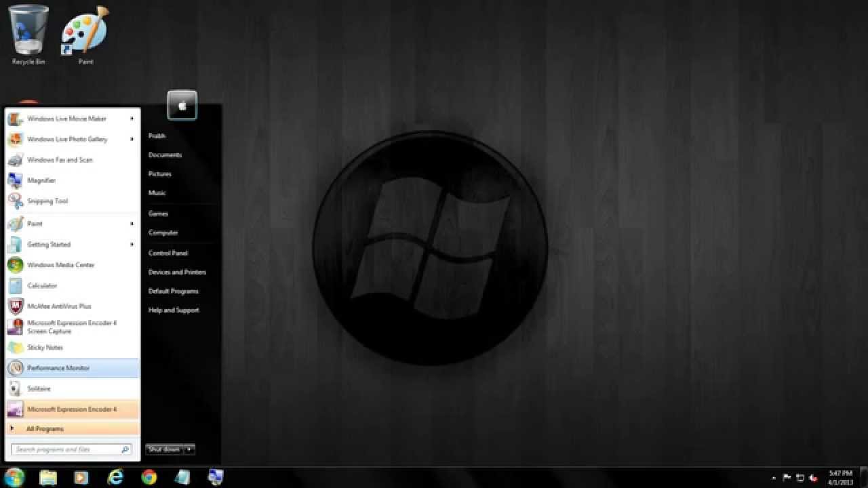The height and width of the screenshot is (488, 868).
Task: Launch Performance Monitor
Action: [72, 368]
